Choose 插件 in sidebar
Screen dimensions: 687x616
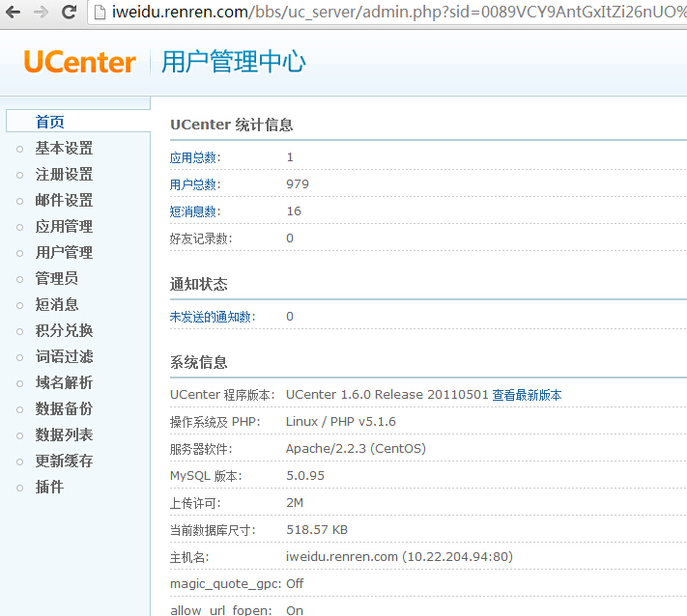[x=49, y=487]
